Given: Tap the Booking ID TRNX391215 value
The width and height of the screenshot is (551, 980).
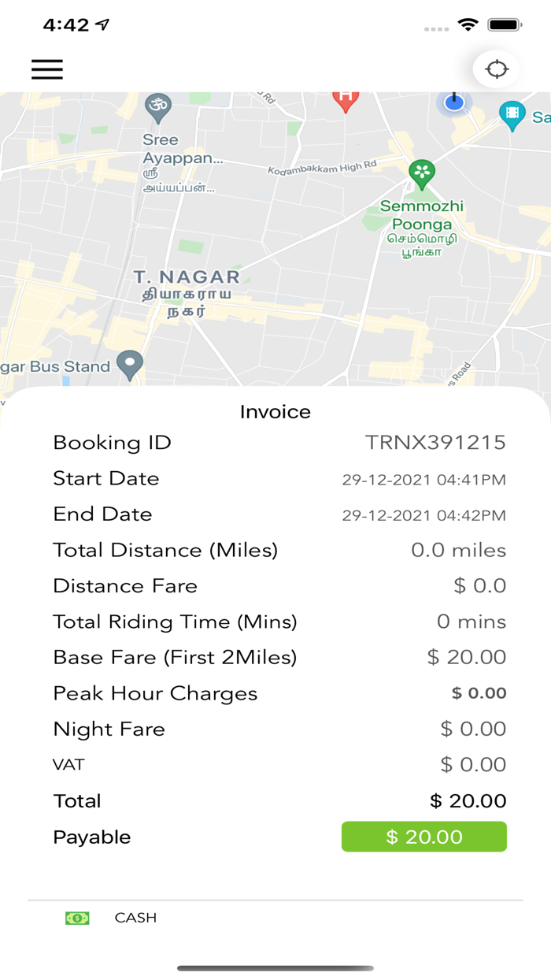Looking at the screenshot, I should click(x=435, y=443).
